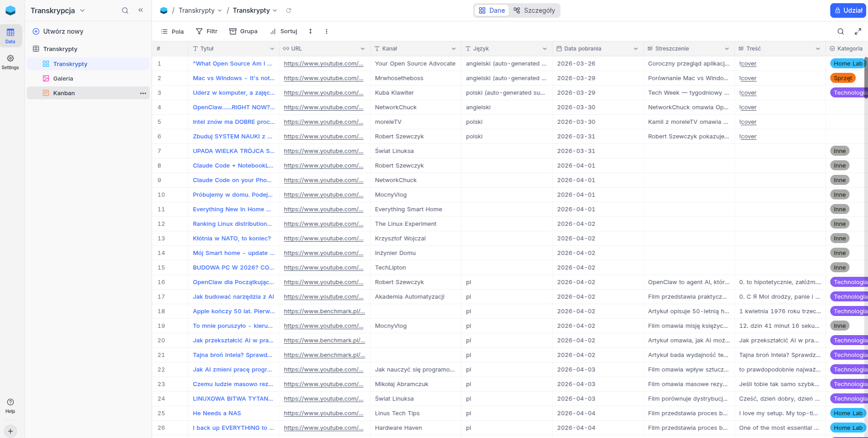
Task: Open Settings gear in left rail
Action: (x=10, y=62)
